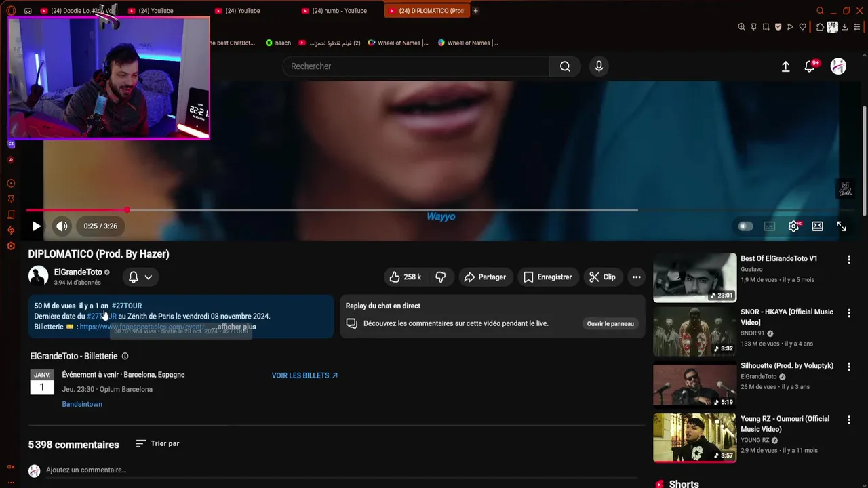
Task: Click the player send arrow icon in toolbar
Action: (790, 27)
